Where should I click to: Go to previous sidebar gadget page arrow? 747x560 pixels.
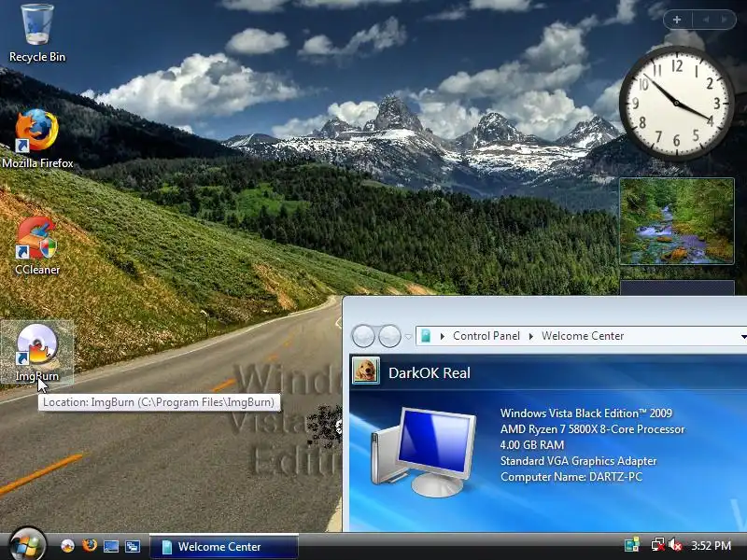(706, 20)
